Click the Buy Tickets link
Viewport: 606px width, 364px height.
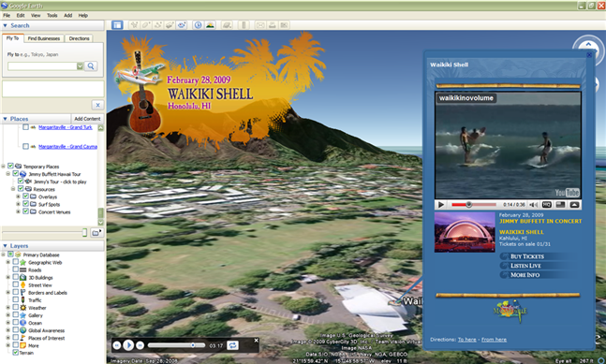(x=527, y=256)
